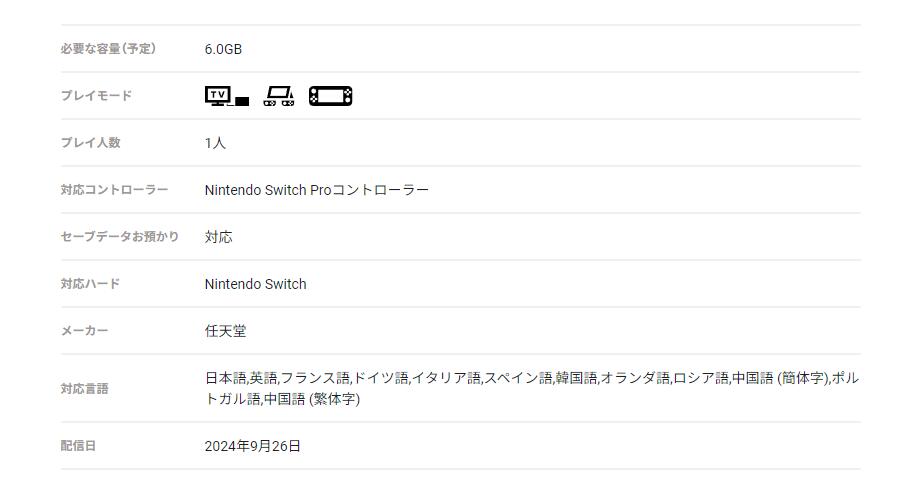Click Nintendo Switch Proコントローラー text
The image size is (915, 478).
click(x=316, y=190)
